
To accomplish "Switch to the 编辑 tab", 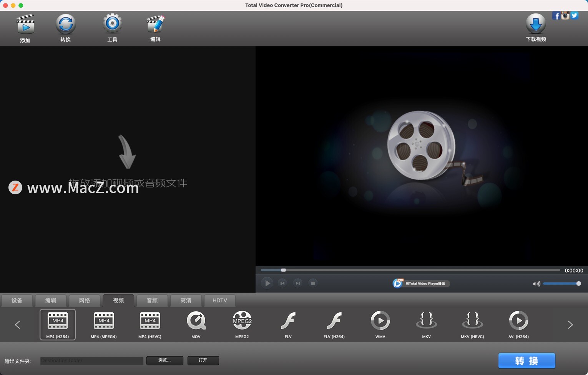I will [x=51, y=300].
